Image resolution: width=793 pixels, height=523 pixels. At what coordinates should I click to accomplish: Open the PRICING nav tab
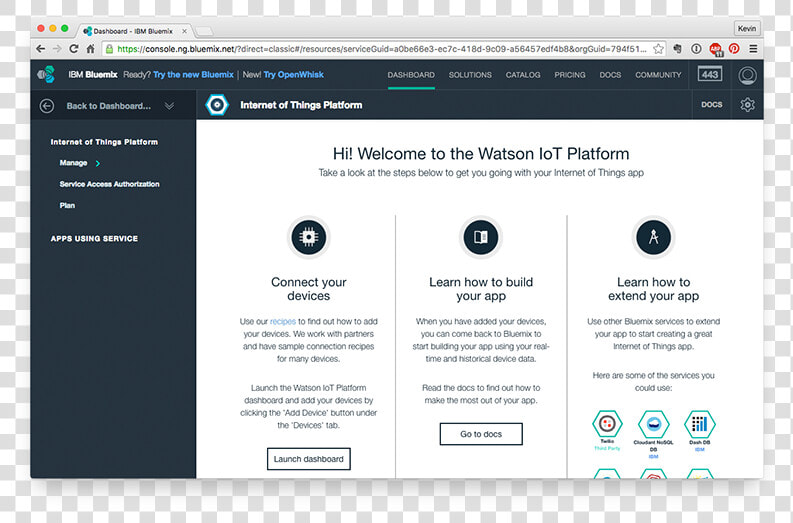point(569,75)
